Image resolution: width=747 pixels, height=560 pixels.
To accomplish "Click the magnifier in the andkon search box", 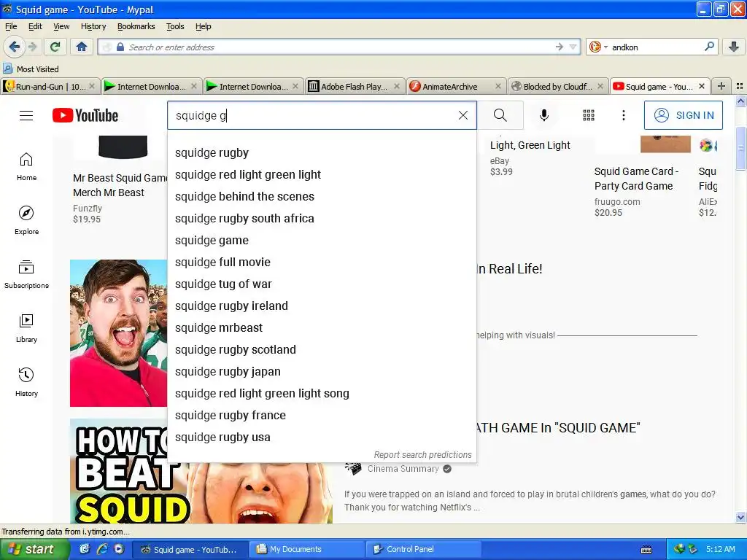I will pos(709,47).
